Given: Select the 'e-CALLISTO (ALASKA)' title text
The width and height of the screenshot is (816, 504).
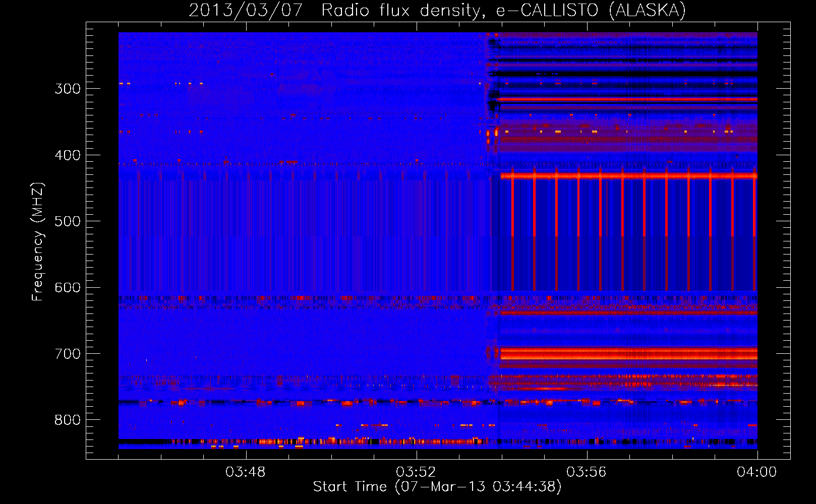Looking at the screenshot, I should (x=591, y=10).
